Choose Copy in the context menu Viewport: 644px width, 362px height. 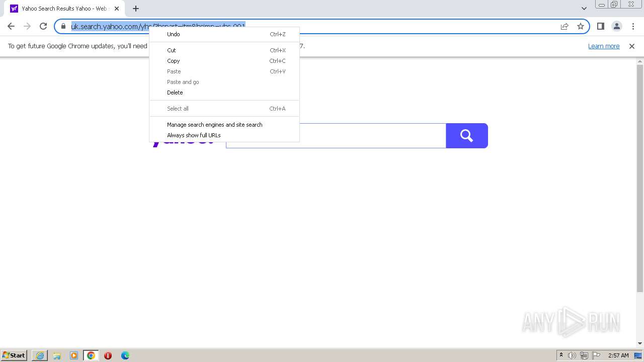coord(224,61)
